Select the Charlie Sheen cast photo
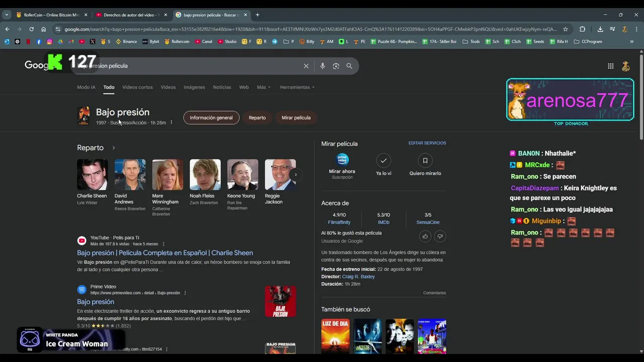644x362 pixels. (93, 174)
